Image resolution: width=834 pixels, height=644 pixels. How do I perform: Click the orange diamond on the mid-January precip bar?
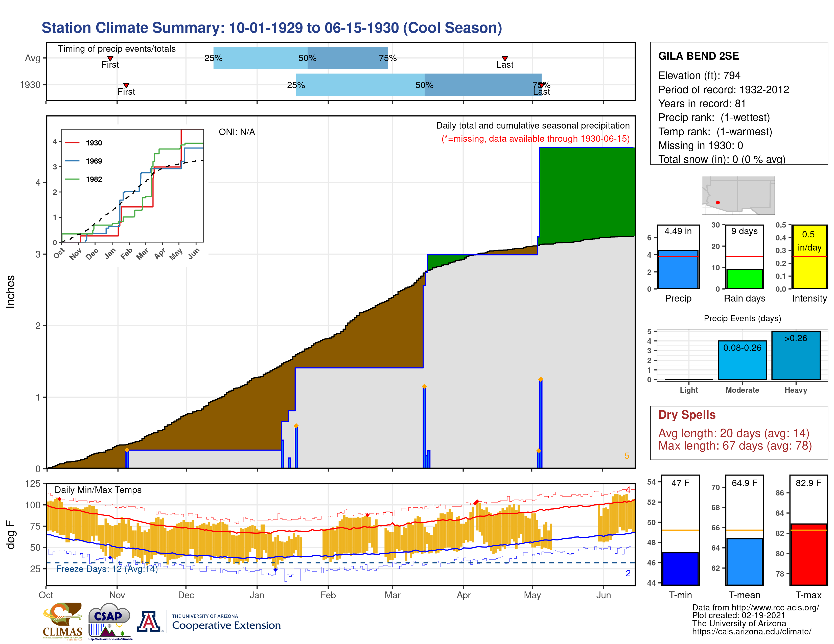tap(296, 426)
